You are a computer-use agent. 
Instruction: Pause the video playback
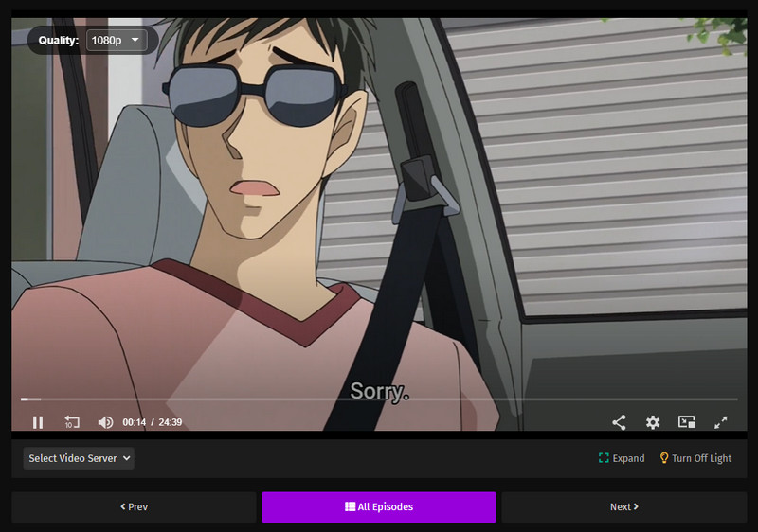point(38,422)
